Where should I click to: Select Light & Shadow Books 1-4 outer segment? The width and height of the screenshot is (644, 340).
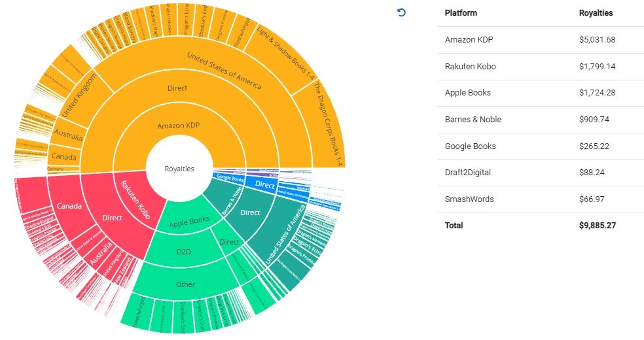click(x=286, y=53)
